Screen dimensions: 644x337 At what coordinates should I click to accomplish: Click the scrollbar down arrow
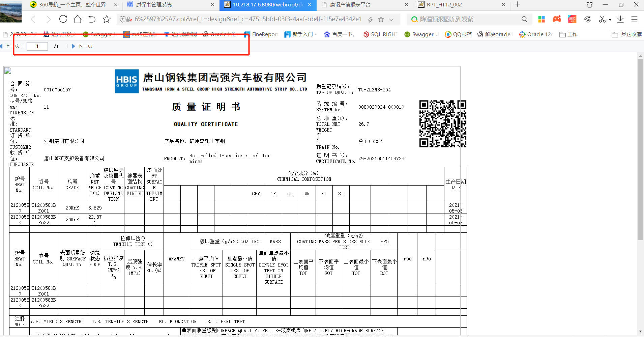pos(640,332)
